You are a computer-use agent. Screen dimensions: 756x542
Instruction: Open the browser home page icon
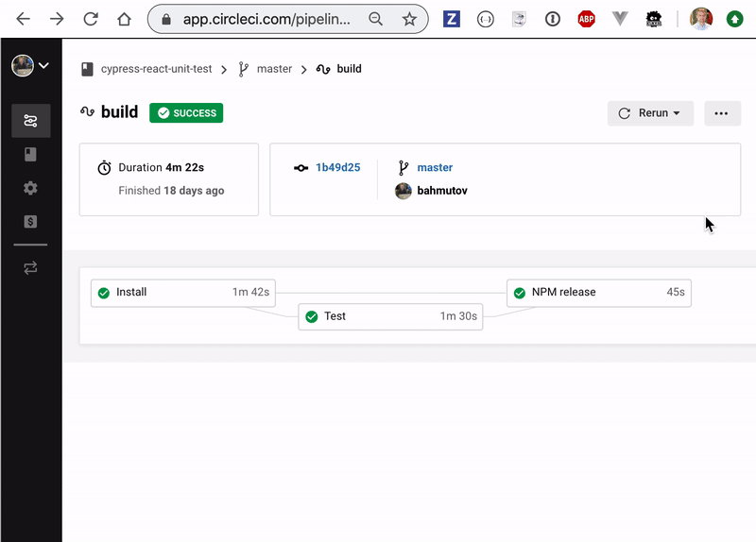click(x=125, y=19)
